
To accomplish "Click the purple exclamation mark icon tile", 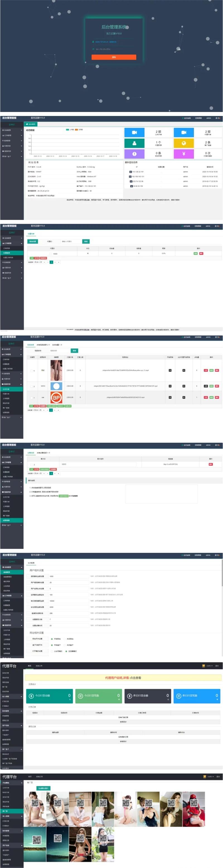I will click(x=134, y=154).
